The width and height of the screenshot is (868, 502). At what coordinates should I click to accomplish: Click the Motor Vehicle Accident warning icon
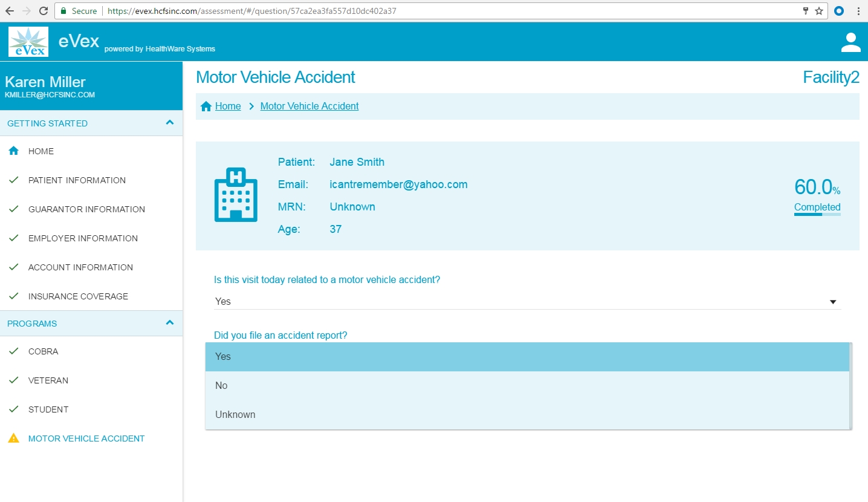(13, 438)
